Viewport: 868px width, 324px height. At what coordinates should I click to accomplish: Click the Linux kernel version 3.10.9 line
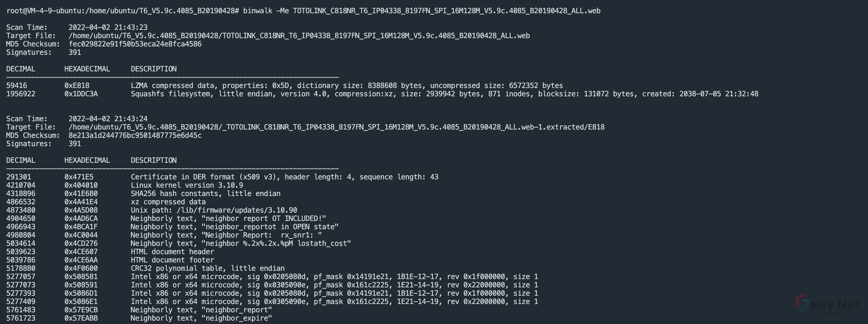(187, 185)
